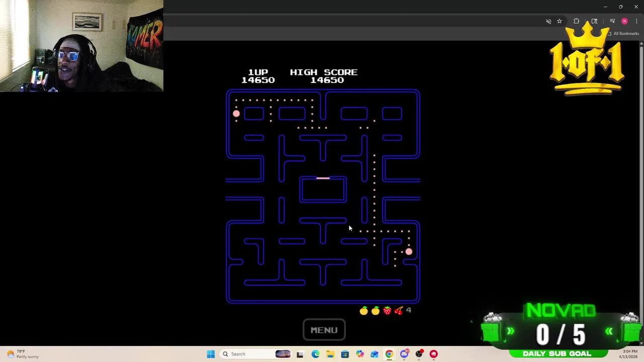Click the MENU button below the Pac-Man game

[x=324, y=330]
